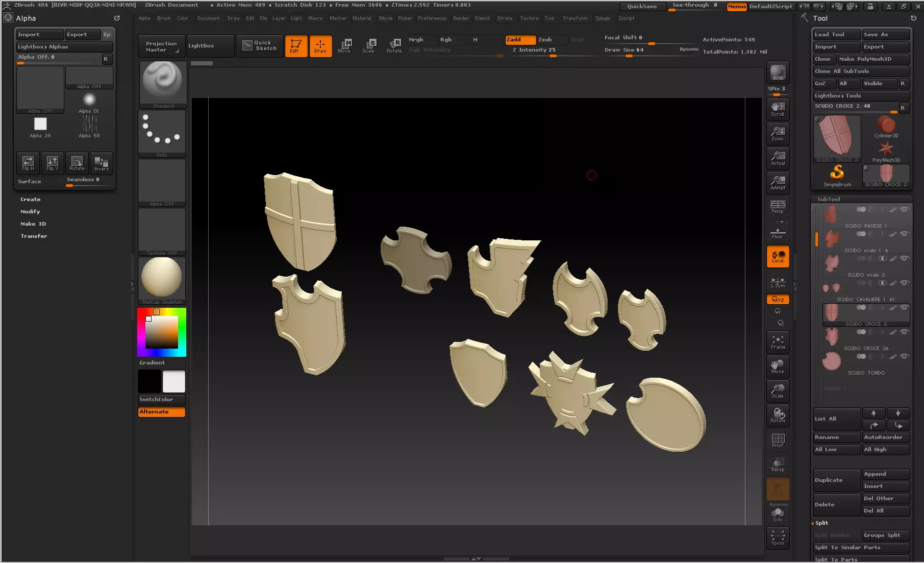Activate Edit mode button
924x563 pixels.
click(x=296, y=46)
